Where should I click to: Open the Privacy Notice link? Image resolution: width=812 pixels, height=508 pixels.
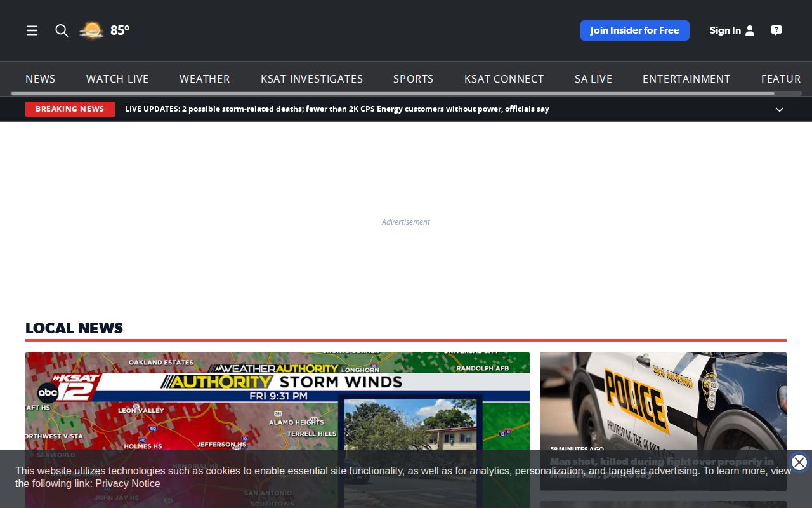[128, 483]
